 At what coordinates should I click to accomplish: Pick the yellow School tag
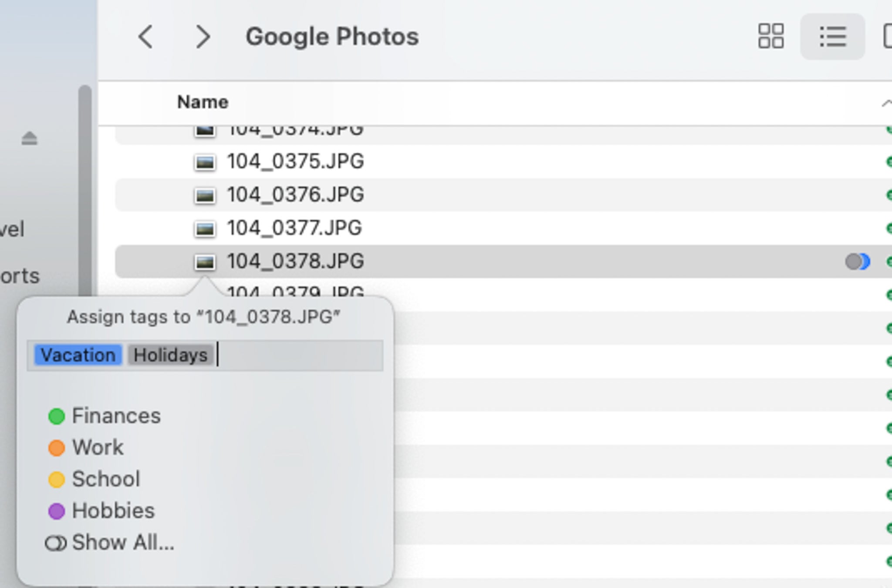94,479
